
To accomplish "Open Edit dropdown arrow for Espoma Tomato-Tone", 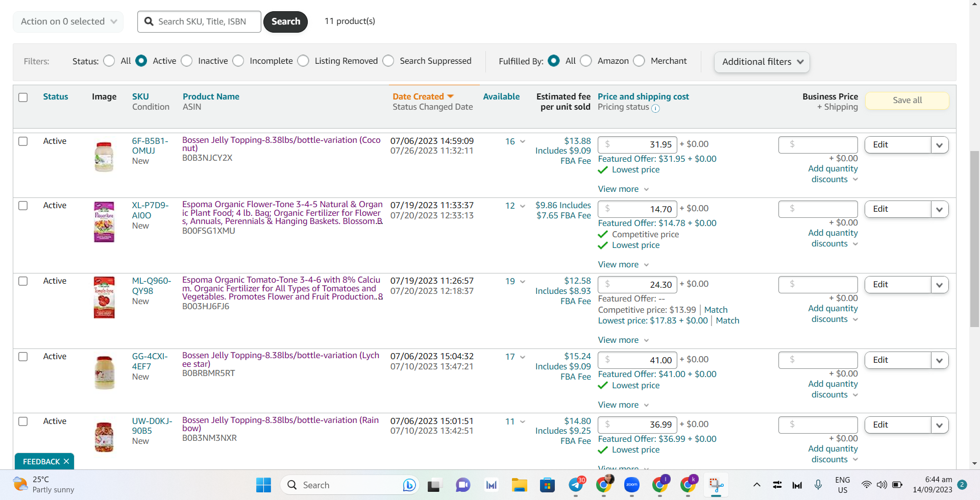I will point(940,285).
